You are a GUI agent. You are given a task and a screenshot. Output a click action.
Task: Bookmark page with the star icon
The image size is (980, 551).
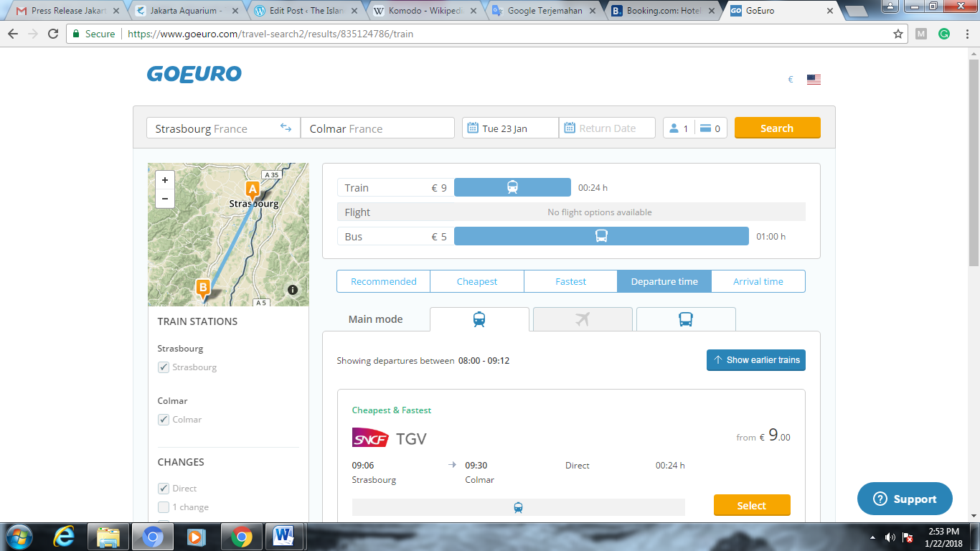tap(897, 34)
